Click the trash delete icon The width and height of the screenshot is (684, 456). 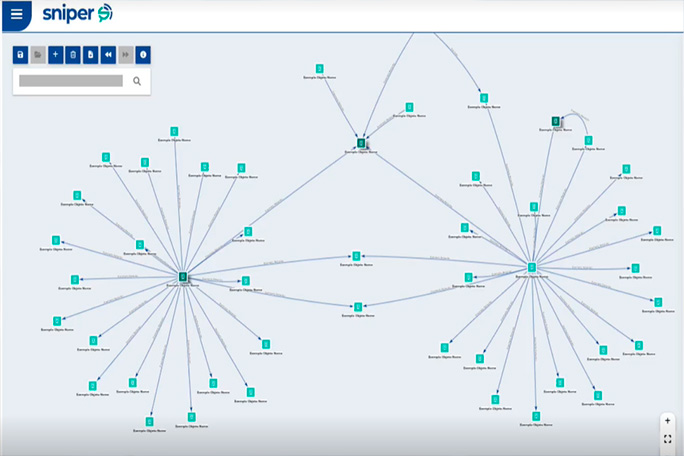click(73, 55)
